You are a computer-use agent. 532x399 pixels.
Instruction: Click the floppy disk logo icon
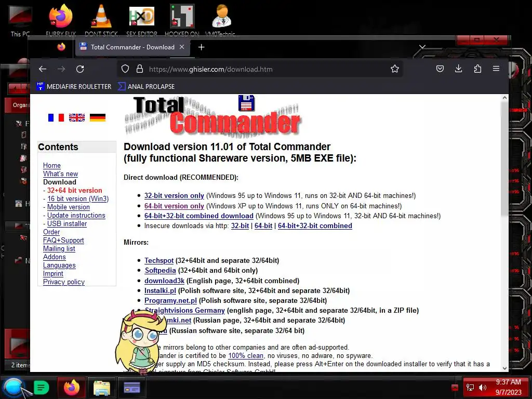246,103
